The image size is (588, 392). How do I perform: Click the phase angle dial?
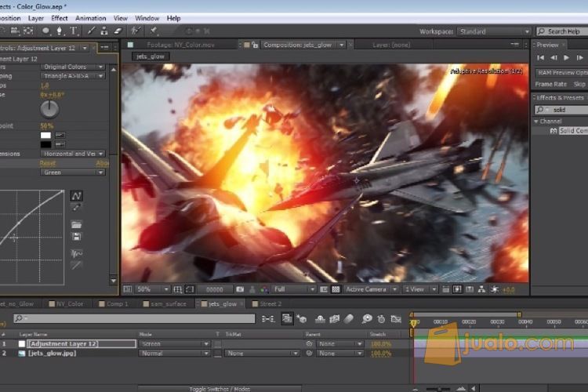click(x=49, y=109)
